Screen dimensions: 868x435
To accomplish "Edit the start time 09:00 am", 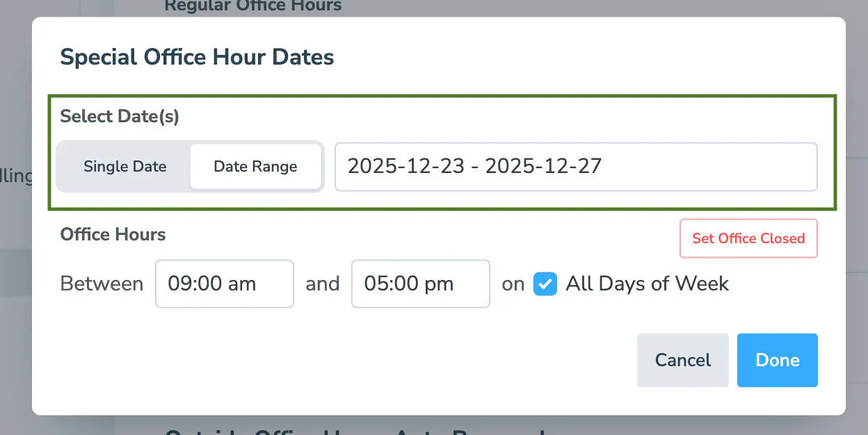I will pos(224,284).
